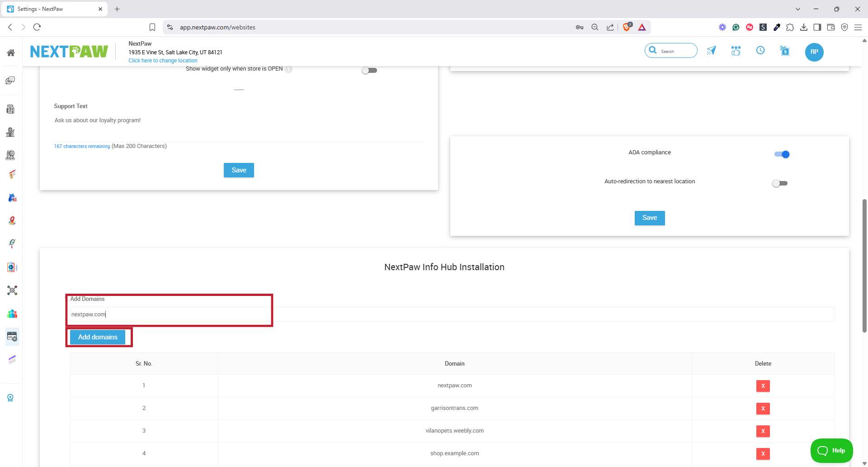
Task: Click the saved passwords key icon
Action: (x=580, y=27)
